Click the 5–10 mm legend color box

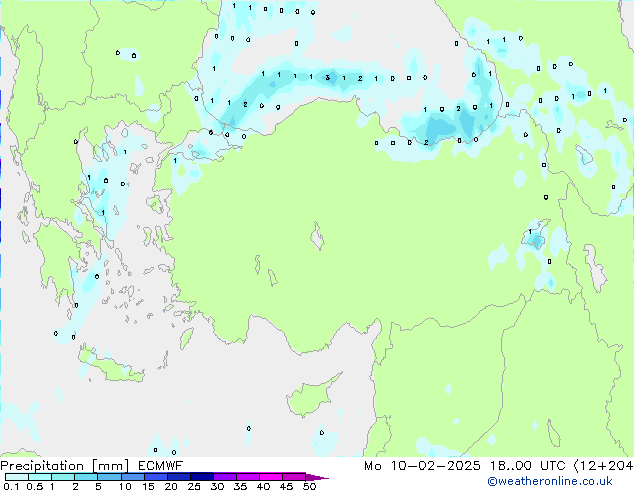[x=110, y=477]
